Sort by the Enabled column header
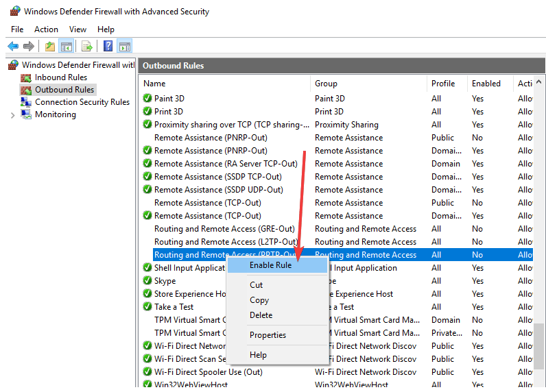Image resolution: width=546 pixels, height=392 pixels. point(490,84)
